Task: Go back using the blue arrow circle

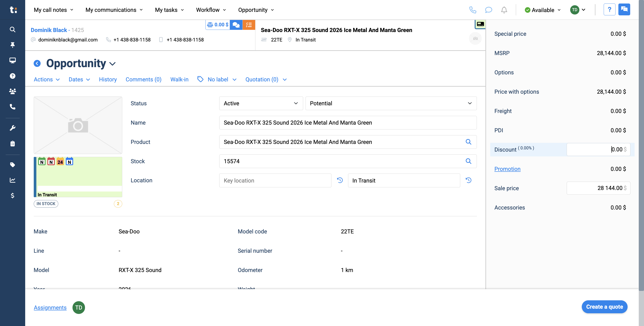Action: coord(37,63)
